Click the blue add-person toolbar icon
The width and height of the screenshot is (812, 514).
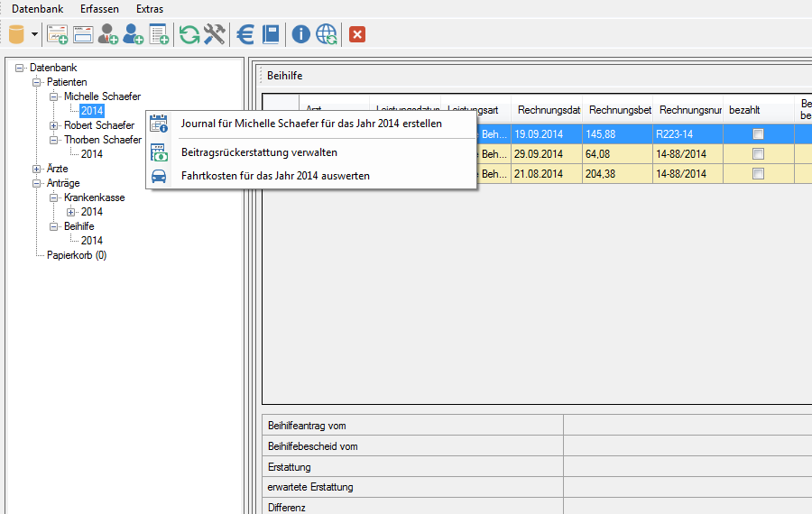point(134,34)
